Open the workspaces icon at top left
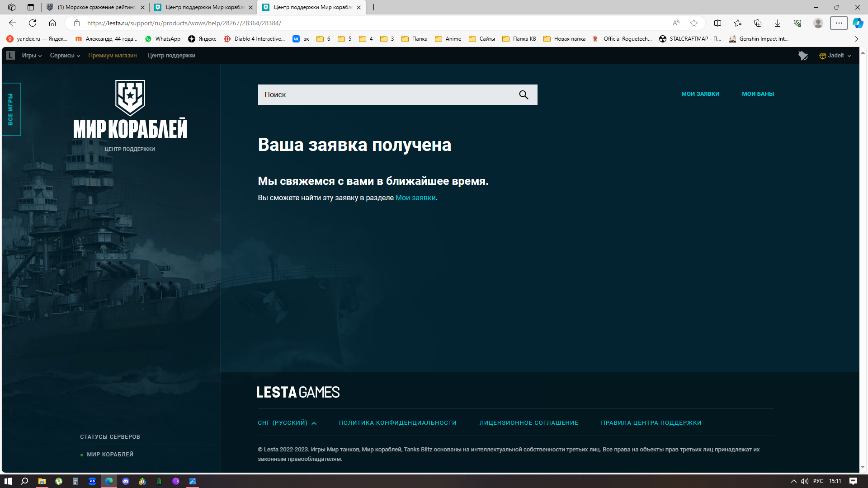This screenshot has width=868, height=488. (x=12, y=7)
